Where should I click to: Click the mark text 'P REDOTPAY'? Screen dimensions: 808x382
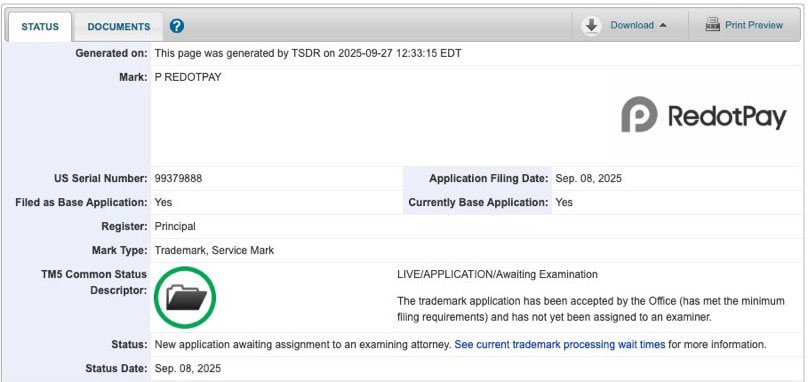point(188,77)
